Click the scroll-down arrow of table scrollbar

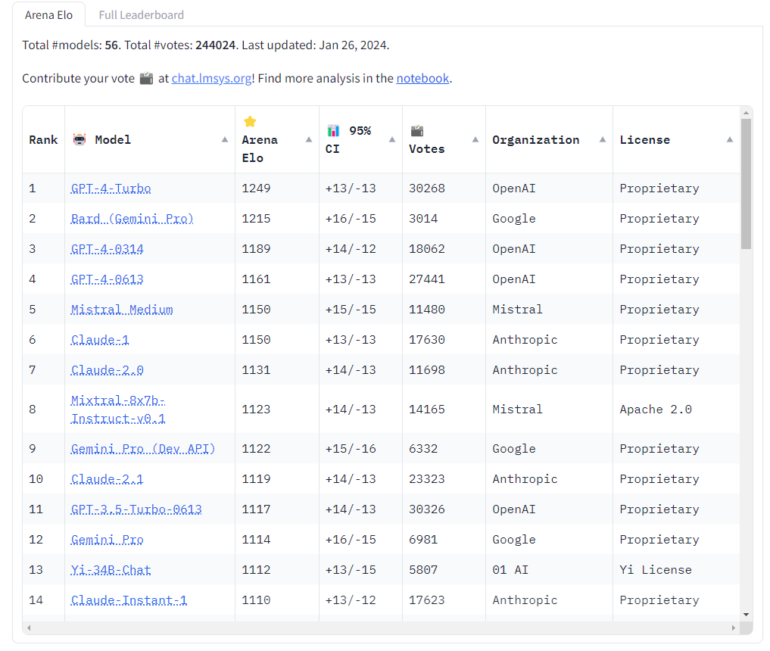[x=746, y=614]
